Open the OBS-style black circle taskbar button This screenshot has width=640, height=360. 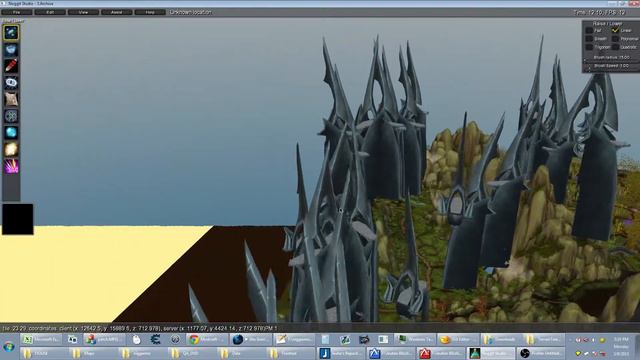coord(541,353)
